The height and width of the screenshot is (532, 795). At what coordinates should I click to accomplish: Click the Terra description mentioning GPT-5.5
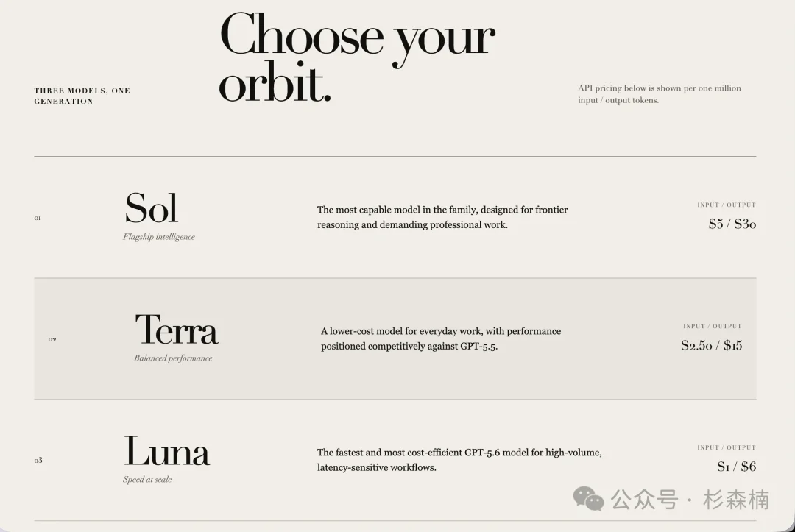click(x=441, y=338)
